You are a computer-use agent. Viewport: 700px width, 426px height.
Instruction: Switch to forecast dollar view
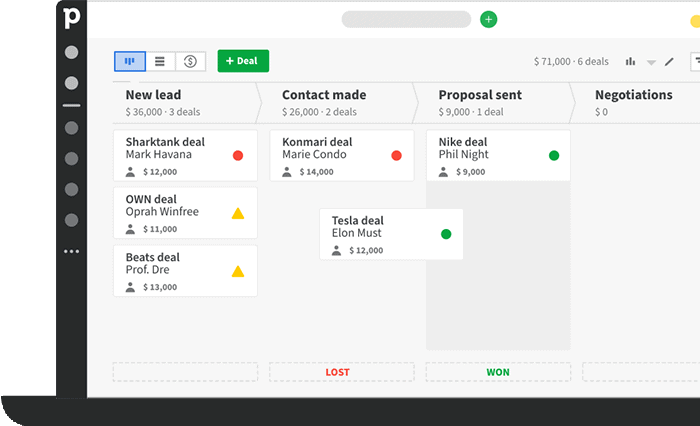coord(191,61)
